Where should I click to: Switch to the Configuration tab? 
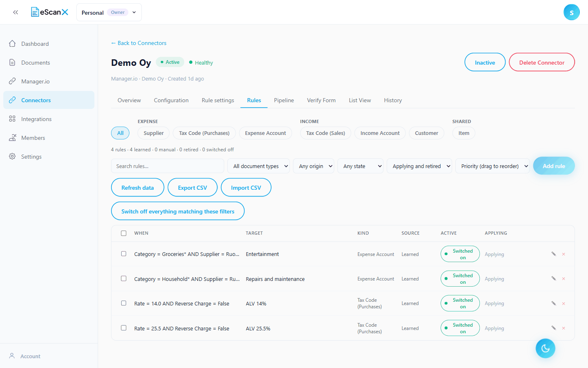tap(171, 100)
